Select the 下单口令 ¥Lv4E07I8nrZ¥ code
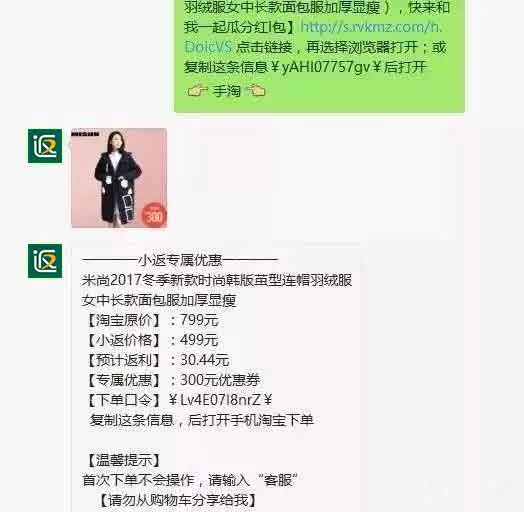 179,400
